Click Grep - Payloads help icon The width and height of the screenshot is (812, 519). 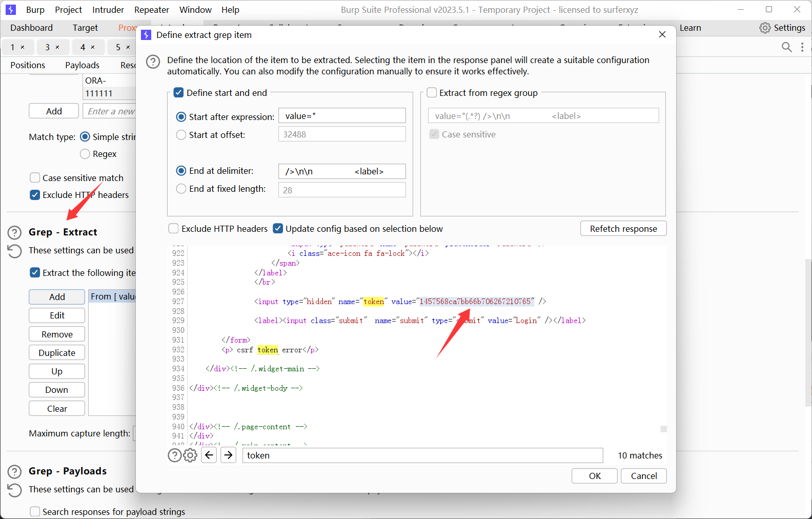14,471
